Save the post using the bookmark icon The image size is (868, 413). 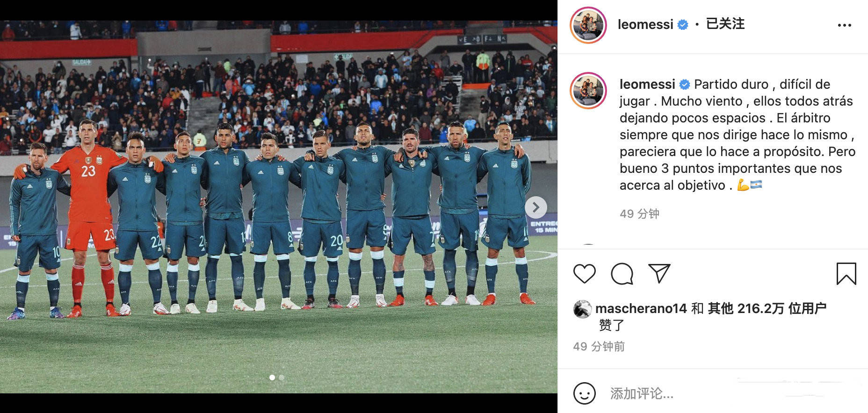846,274
